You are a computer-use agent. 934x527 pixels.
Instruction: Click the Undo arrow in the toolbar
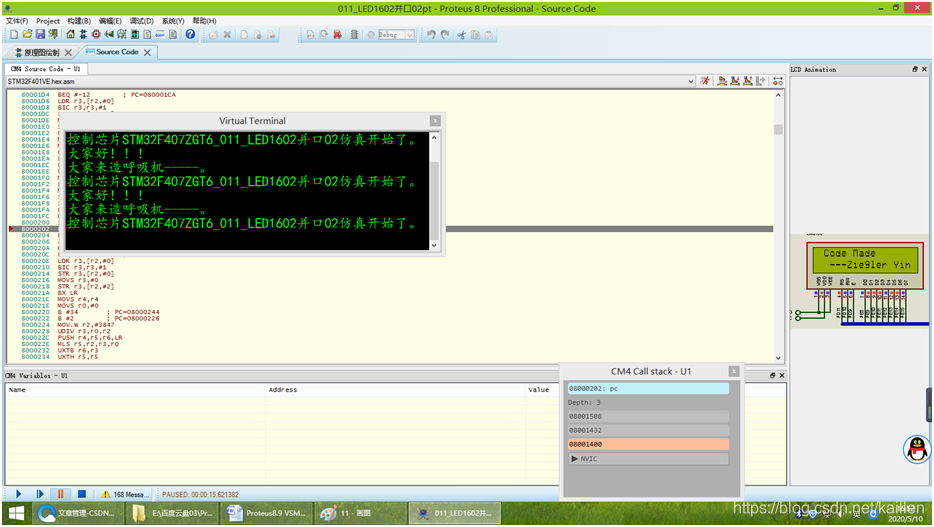pos(431,35)
